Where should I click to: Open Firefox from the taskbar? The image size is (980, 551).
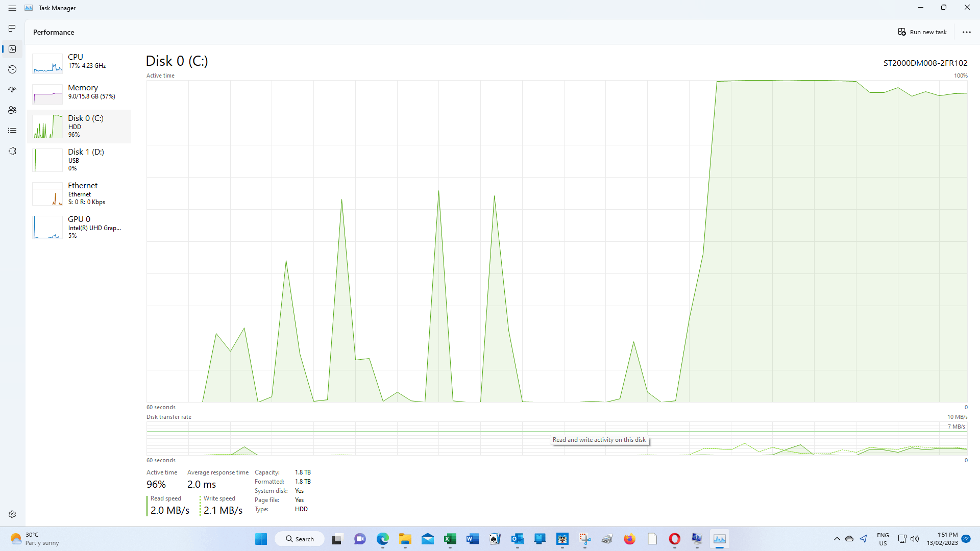(x=629, y=539)
